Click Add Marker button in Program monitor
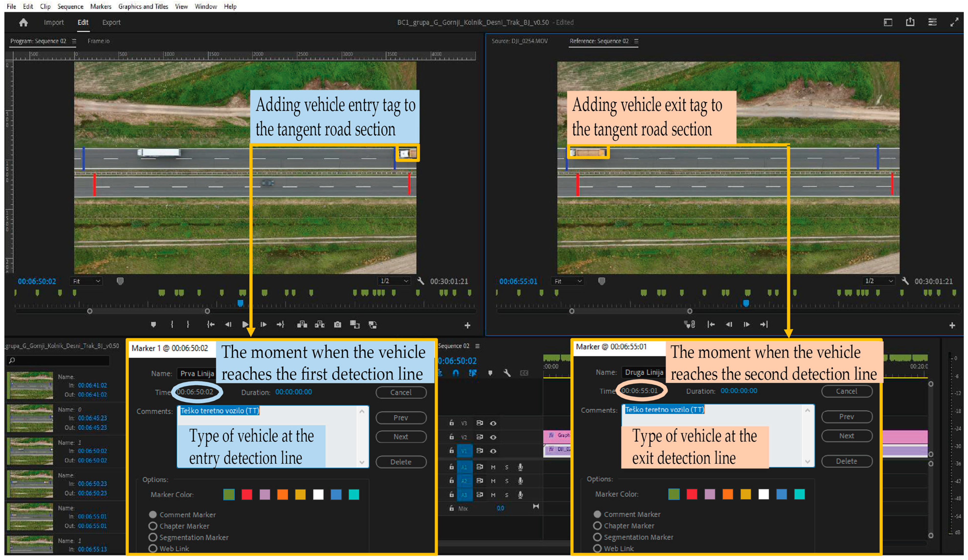This screenshot has height=560, width=968. pyautogui.click(x=153, y=325)
